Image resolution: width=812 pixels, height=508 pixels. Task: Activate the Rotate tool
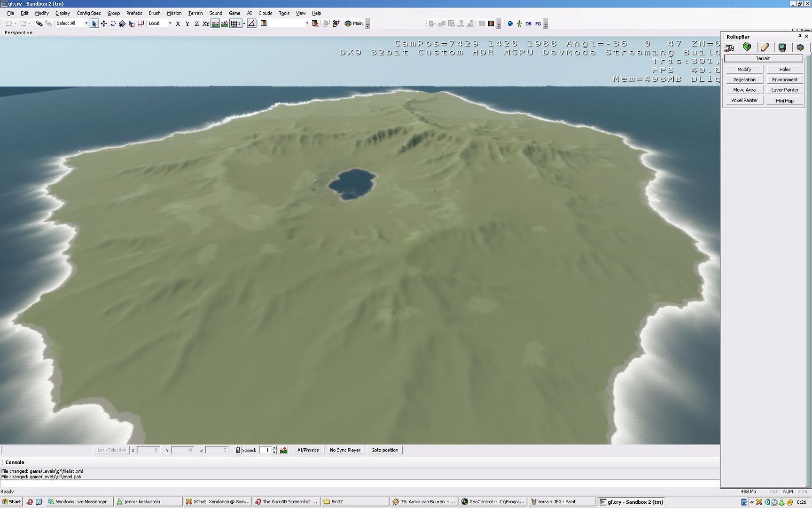pos(113,24)
